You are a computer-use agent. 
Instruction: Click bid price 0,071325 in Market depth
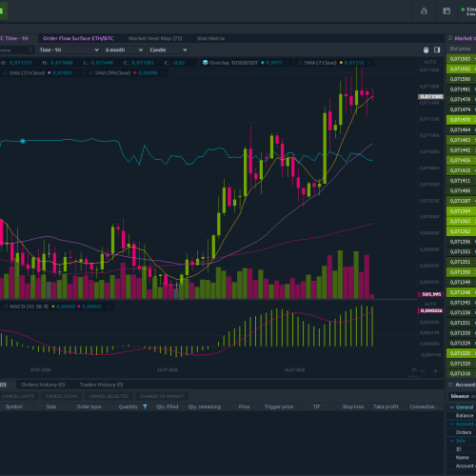(x=461, y=353)
